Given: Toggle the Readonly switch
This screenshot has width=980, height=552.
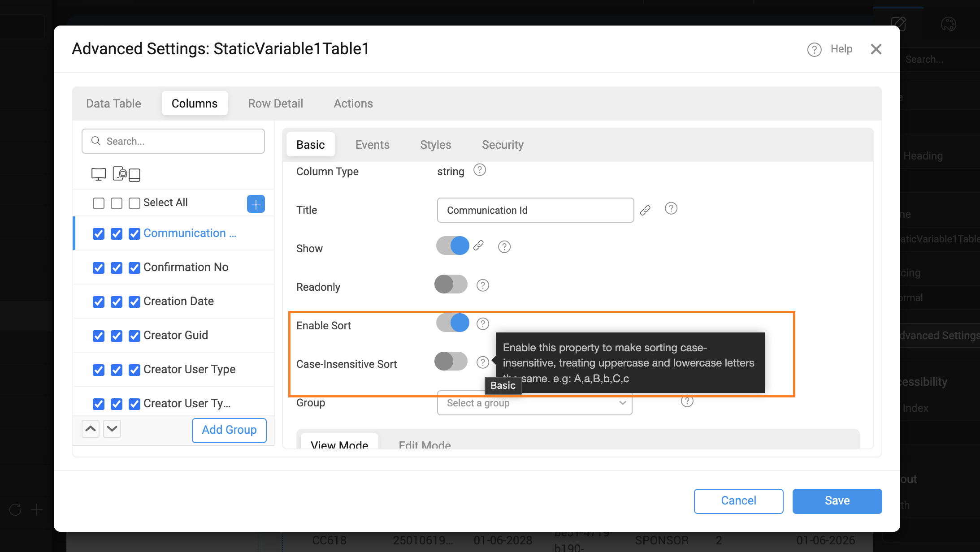Looking at the screenshot, I should pyautogui.click(x=451, y=285).
